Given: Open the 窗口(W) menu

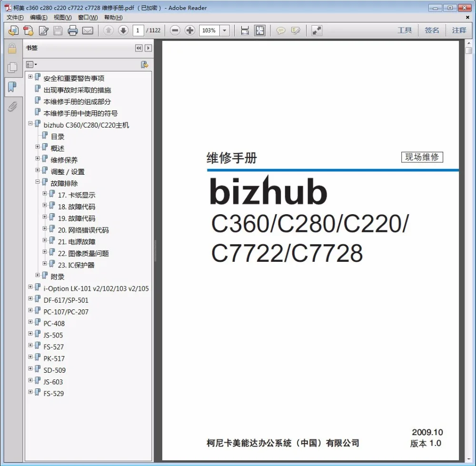Looking at the screenshot, I should pos(88,17).
